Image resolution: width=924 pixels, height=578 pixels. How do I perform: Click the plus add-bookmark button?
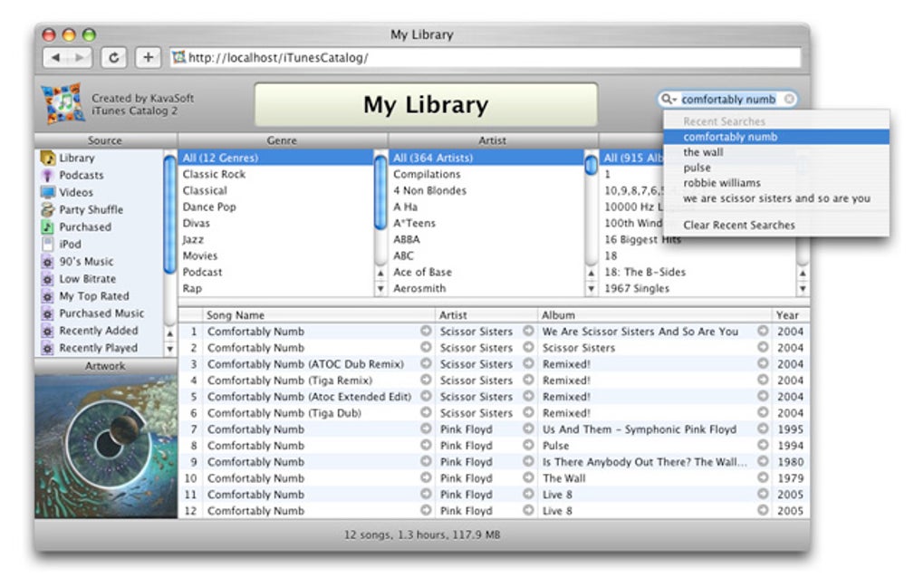pyautogui.click(x=148, y=57)
